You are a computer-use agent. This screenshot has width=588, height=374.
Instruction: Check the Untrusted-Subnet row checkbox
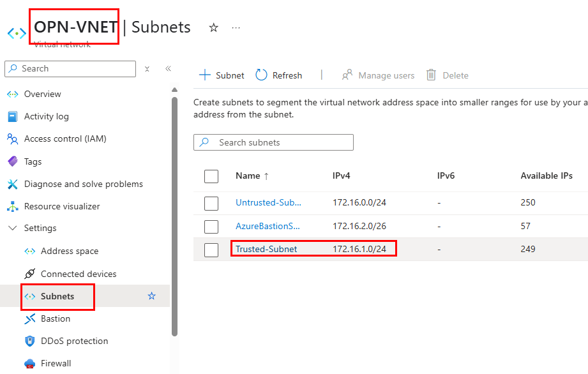pyautogui.click(x=211, y=203)
